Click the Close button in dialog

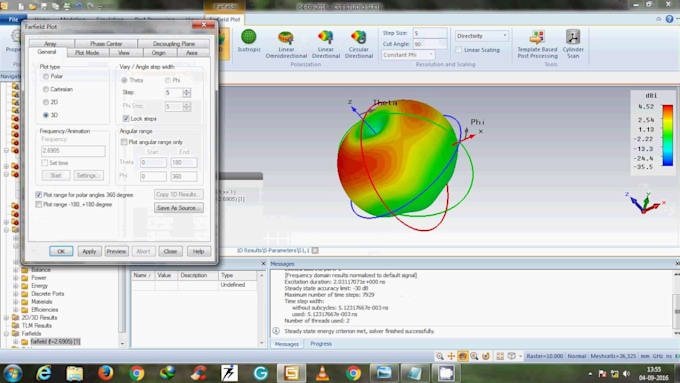[170, 252]
